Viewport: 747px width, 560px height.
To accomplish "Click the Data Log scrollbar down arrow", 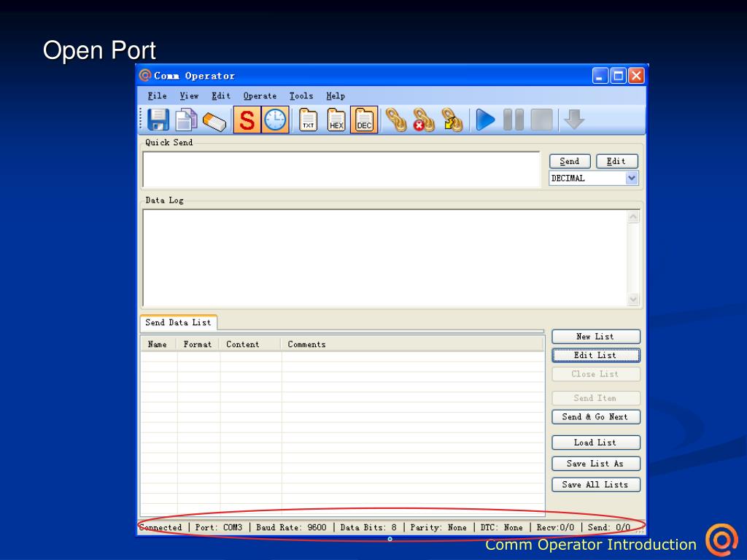I will 633,299.
